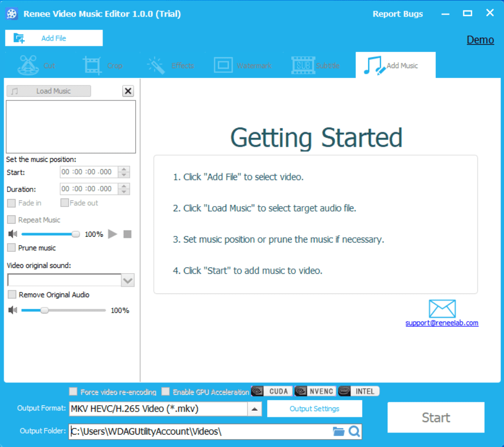This screenshot has height=447, width=504.
Task: Open Output Settings
Action: click(x=314, y=408)
